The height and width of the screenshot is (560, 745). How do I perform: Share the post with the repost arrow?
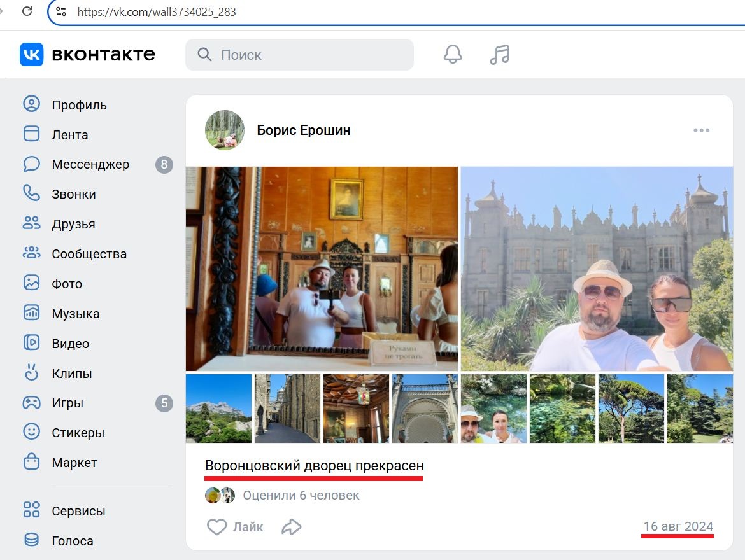pyautogui.click(x=292, y=527)
